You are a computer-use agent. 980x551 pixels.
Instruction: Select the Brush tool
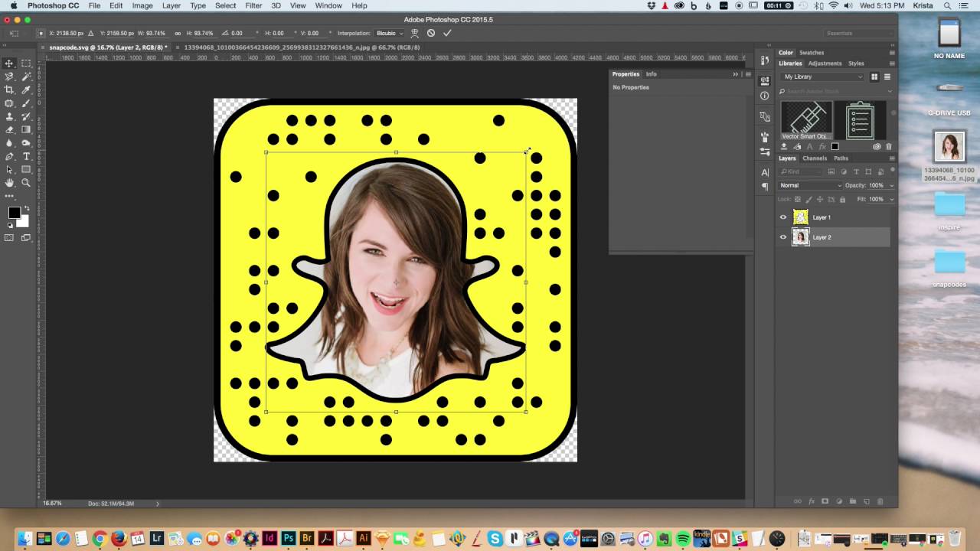pos(26,103)
